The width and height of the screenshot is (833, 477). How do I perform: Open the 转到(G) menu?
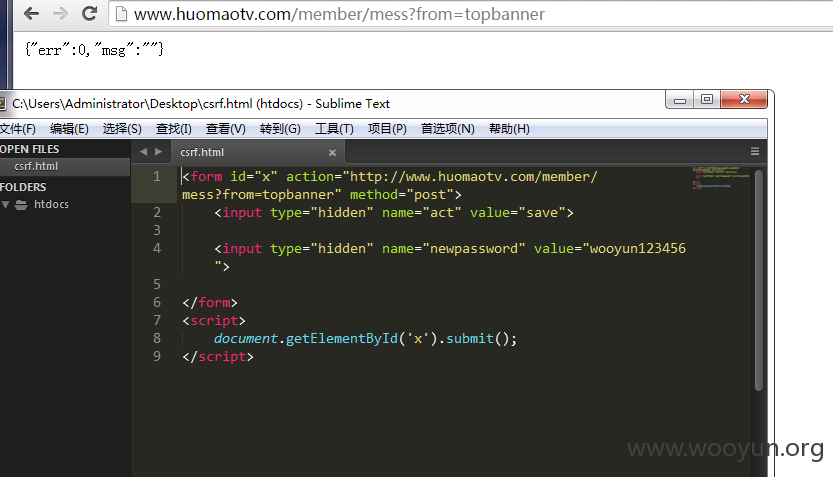[280, 129]
